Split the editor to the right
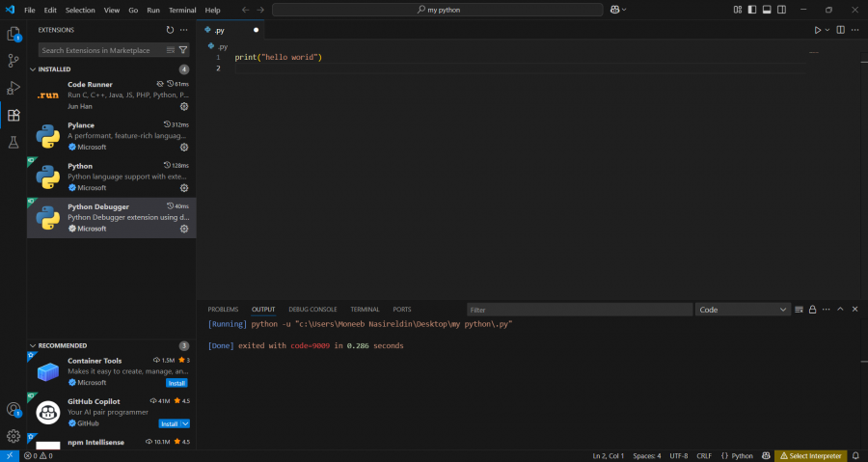This screenshot has width=868, height=462. click(x=840, y=30)
